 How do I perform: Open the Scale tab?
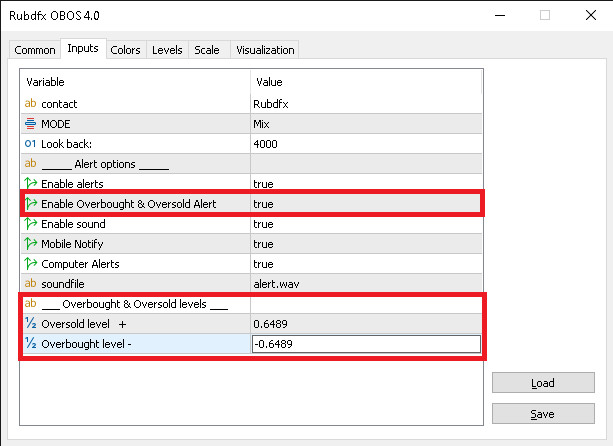tap(207, 50)
